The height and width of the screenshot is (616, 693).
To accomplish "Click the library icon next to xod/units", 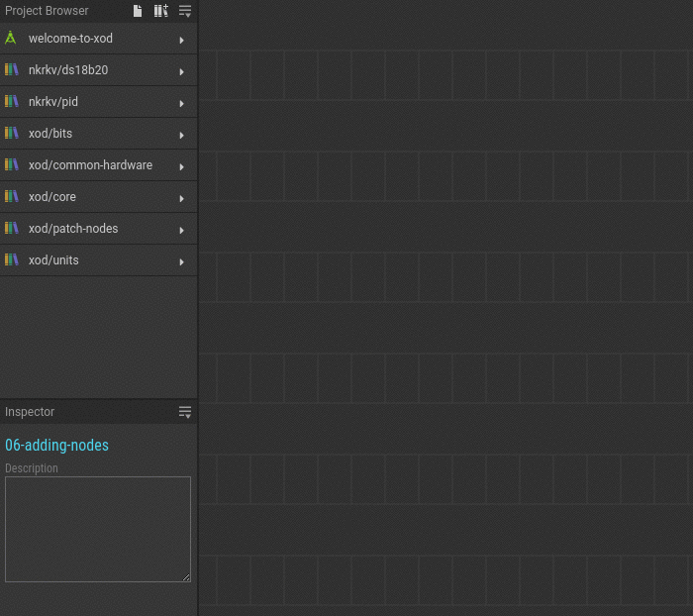I will point(11,260).
